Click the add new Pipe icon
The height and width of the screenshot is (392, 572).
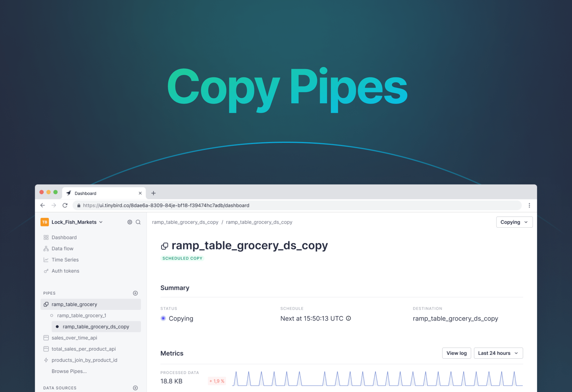pos(135,293)
